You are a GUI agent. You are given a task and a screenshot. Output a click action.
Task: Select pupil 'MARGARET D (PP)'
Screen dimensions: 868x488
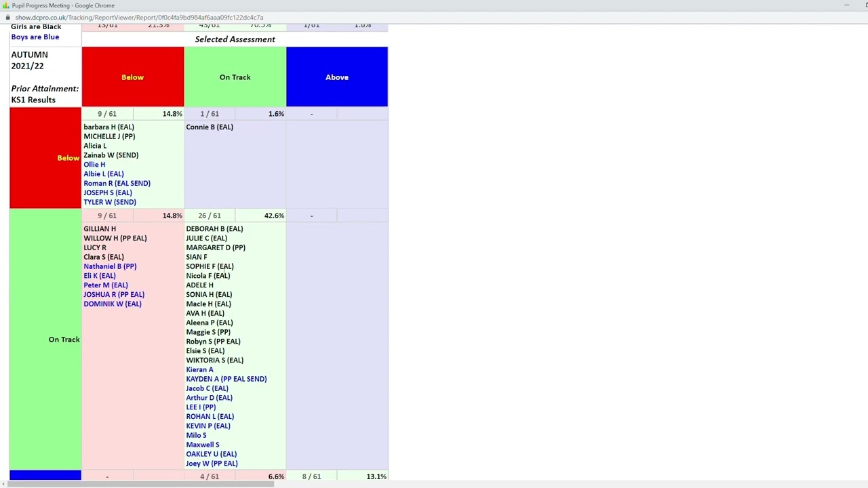coord(216,248)
